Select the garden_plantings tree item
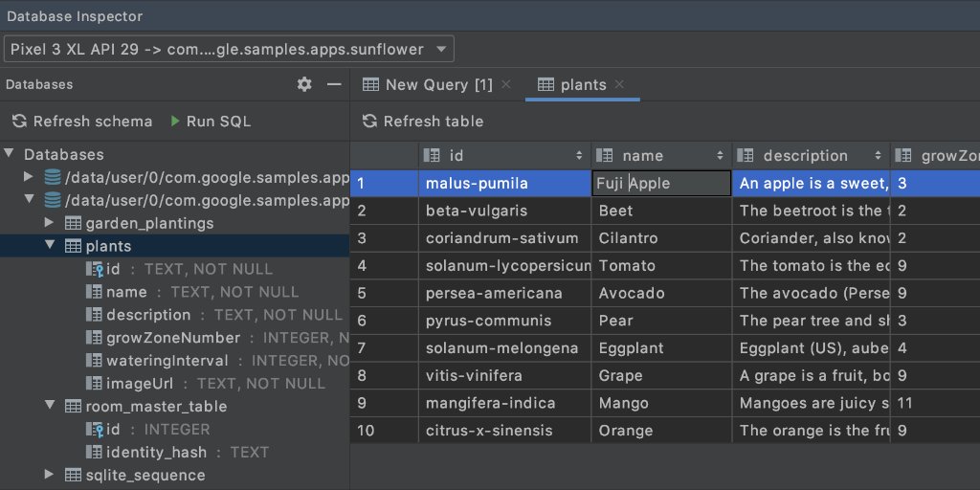This screenshot has height=490, width=980. click(x=174, y=223)
